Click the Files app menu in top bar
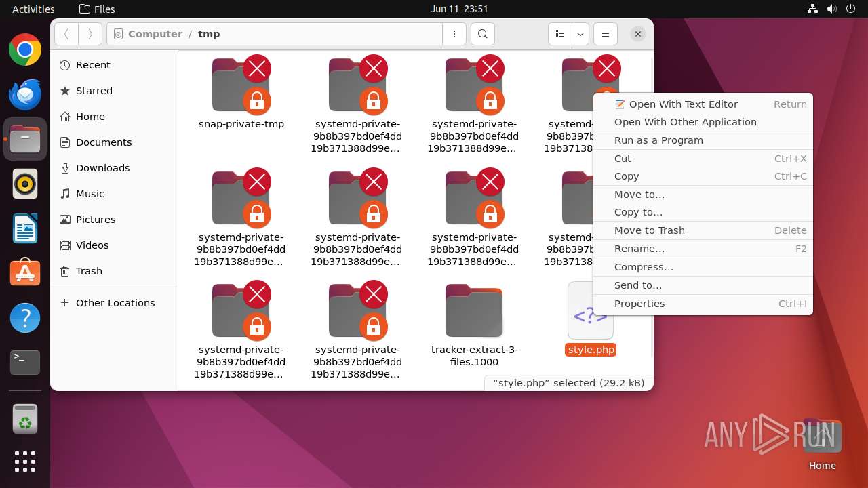This screenshot has width=868, height=488. coord(97,9)
